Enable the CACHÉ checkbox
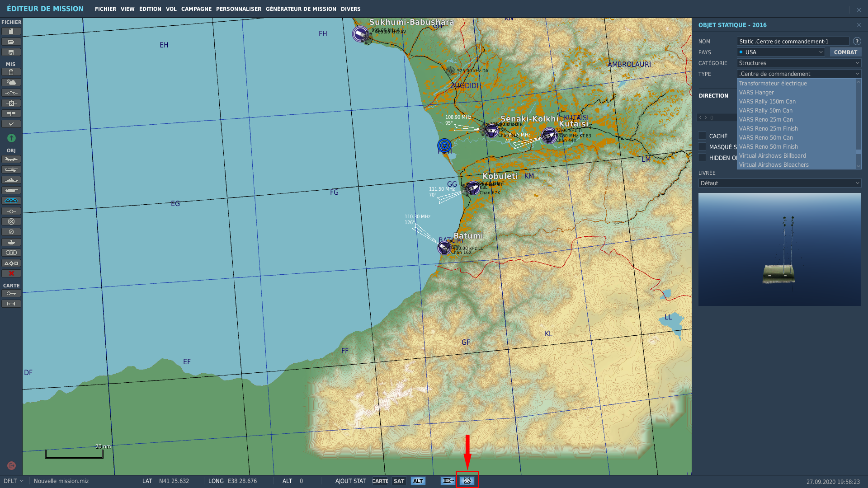This screenshot has height=488, width=868. coord(702,136)
